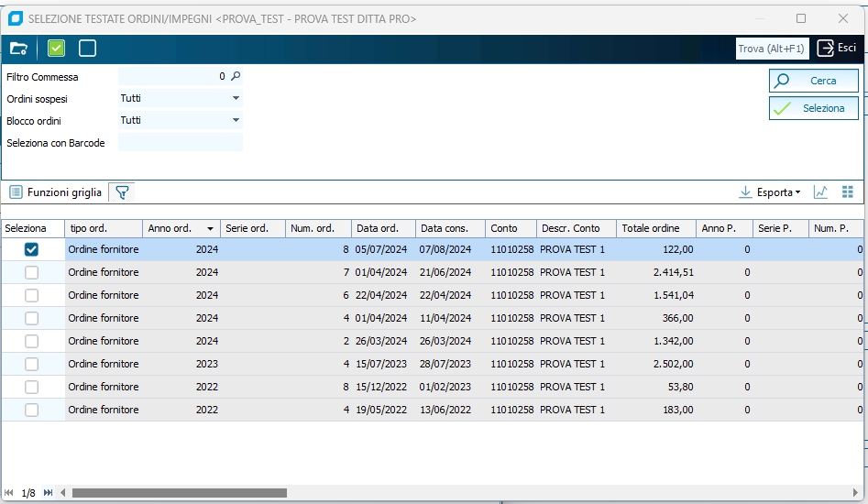Click the Num. ord. column header
Screen dimensions: 868x504
(x=318, y=228)
